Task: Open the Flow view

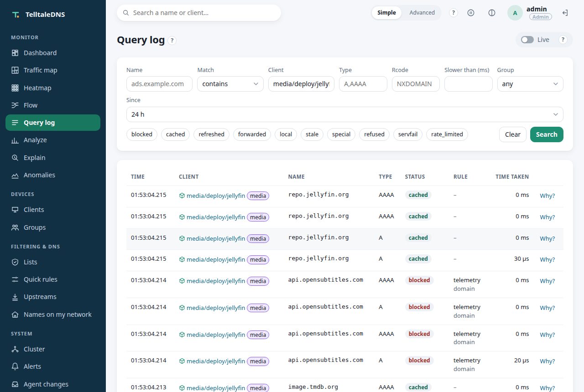Action: point(53,105)
